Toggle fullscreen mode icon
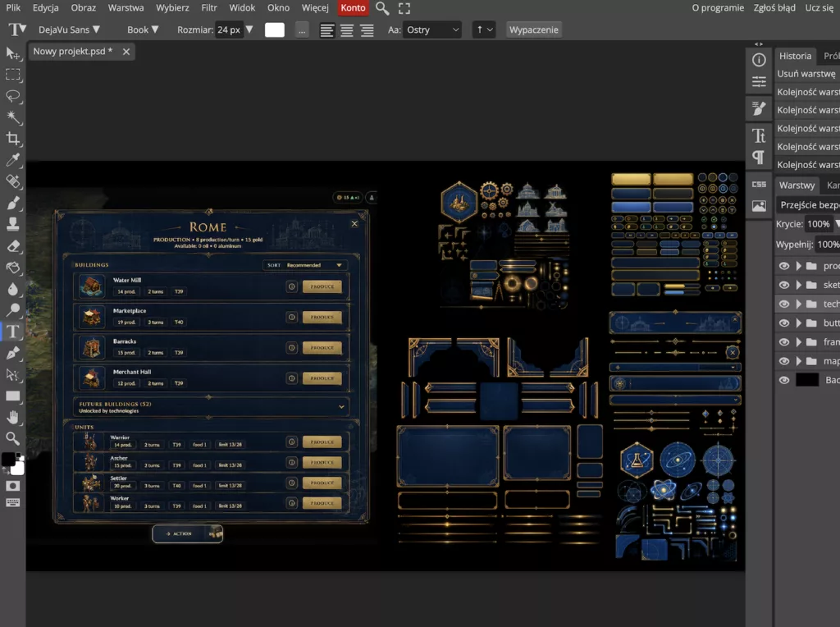 [404, 8]
